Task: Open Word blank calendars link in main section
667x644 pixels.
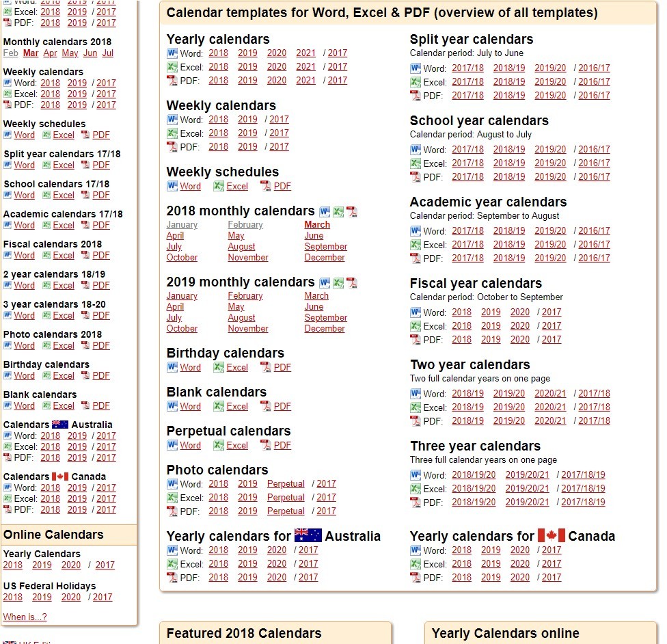Action: coord(190,407)
